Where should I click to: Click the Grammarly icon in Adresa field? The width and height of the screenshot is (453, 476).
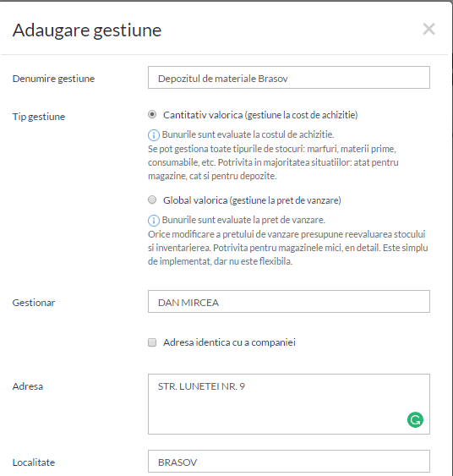click(415, 419)
